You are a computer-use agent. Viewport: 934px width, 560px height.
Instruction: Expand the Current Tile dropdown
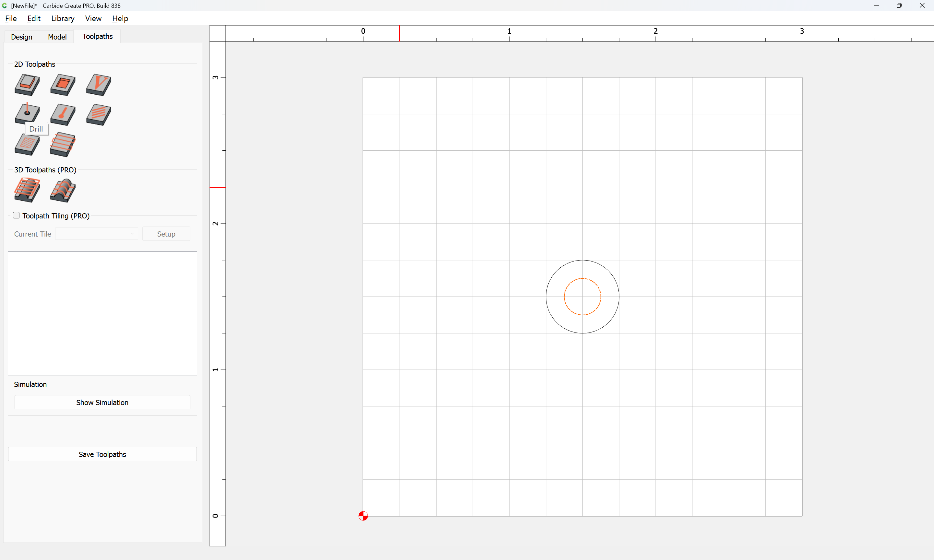coord(97,234)
